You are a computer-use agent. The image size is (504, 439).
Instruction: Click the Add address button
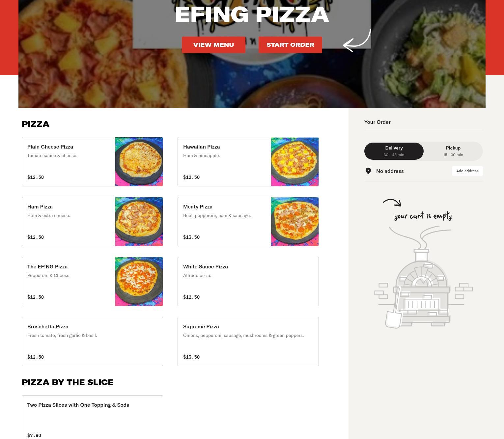coord(467,171)
